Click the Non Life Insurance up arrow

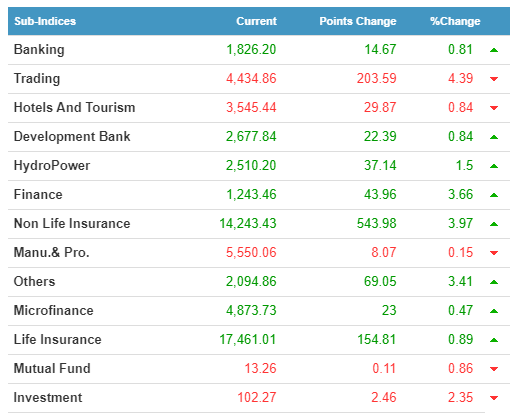click(494, 224)
